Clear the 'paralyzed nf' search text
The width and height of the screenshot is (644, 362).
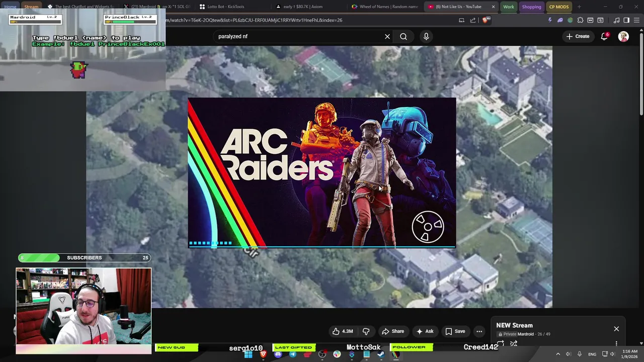(387, 36)
